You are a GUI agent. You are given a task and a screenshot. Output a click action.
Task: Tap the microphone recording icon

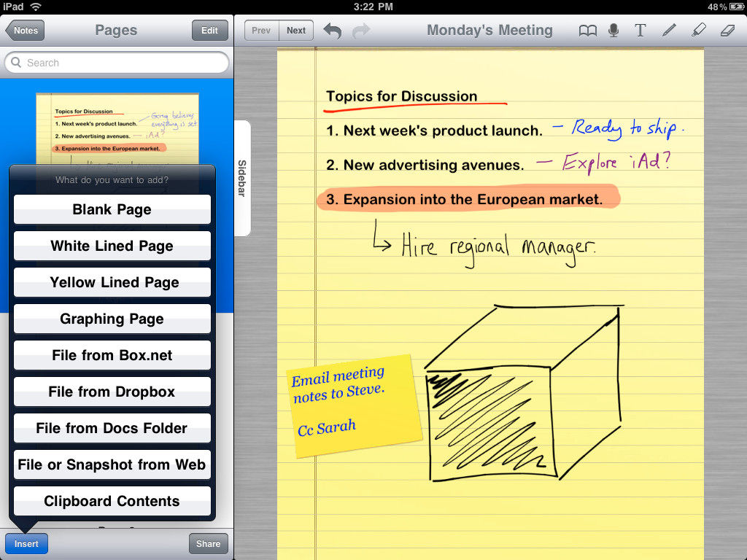614,31
